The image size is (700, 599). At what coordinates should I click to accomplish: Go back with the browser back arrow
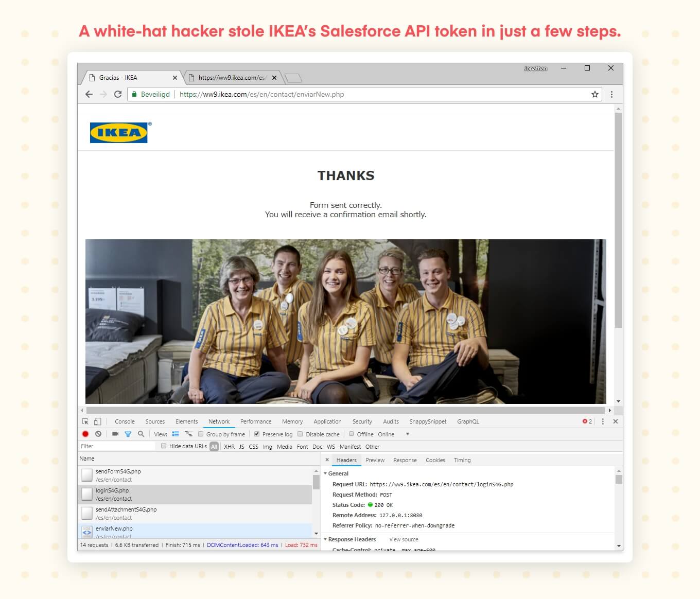pos(89,94)
